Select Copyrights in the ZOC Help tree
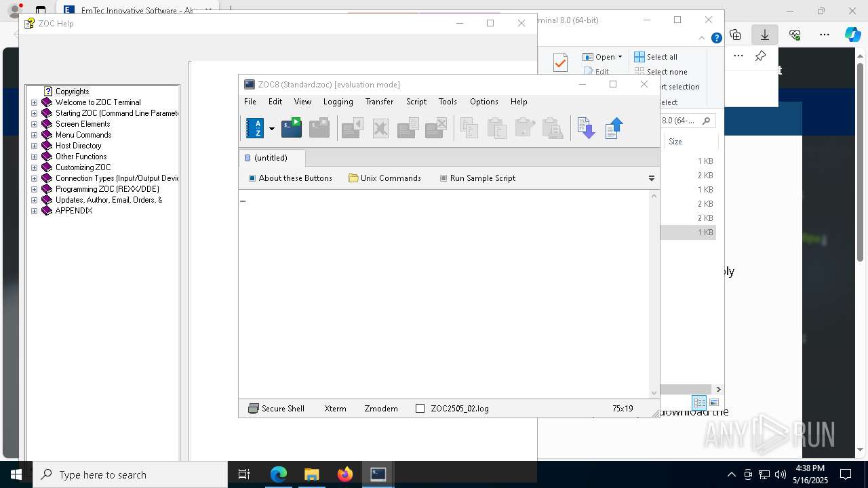The width and height of the screenshot is (868, 488). click(x=72, y=91)
